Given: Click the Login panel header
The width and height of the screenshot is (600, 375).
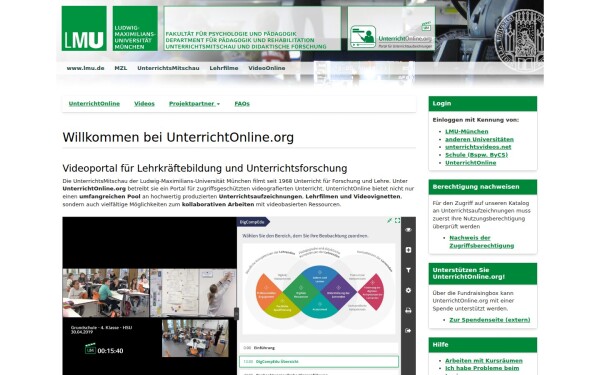Looking at the screenshot, I should [x=483, y=104].
